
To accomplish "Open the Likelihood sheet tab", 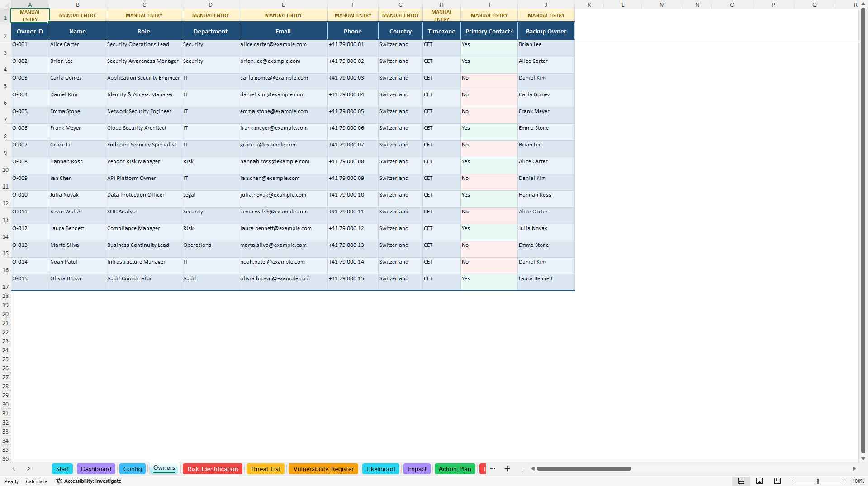I will pos(380,469).
